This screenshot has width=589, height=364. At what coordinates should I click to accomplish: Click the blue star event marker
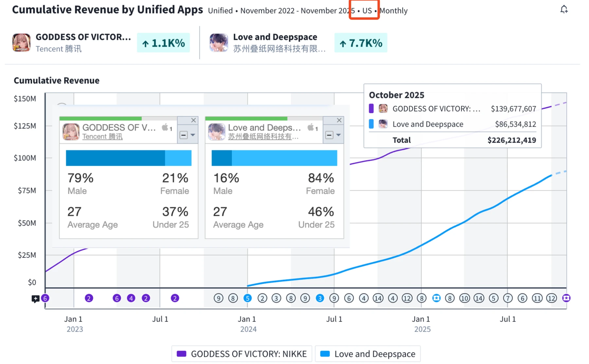point(436,298)
